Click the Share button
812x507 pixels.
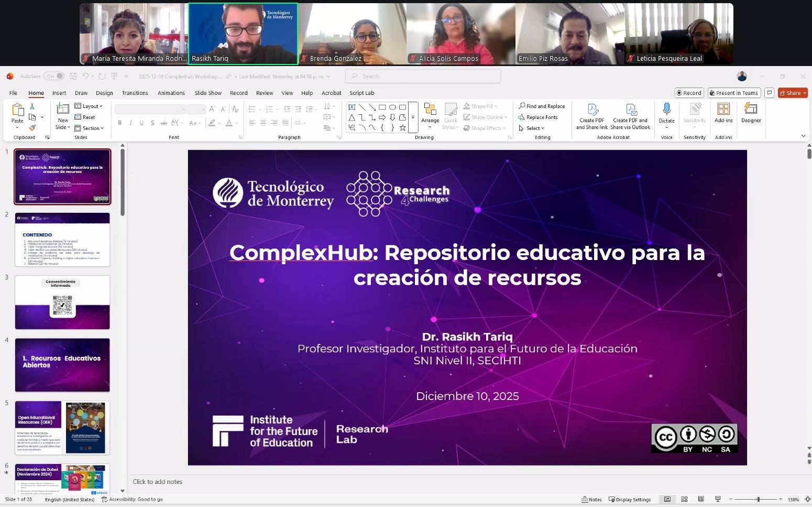click(792, 93)
